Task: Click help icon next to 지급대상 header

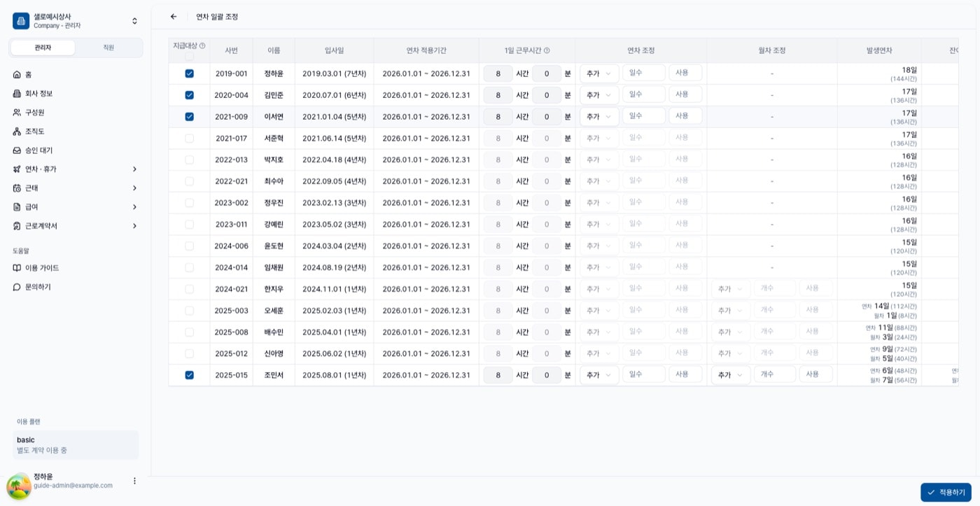Action: click(x=202, y=45)
